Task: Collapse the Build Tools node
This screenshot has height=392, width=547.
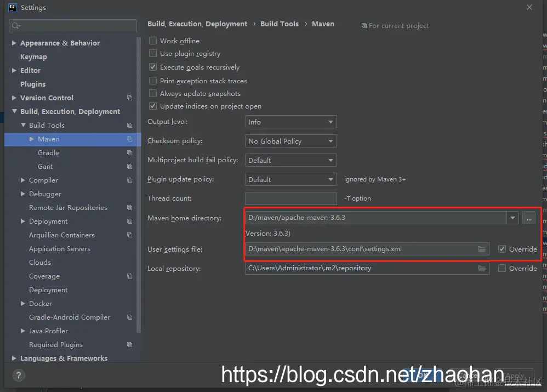Action: pos(23,126)
